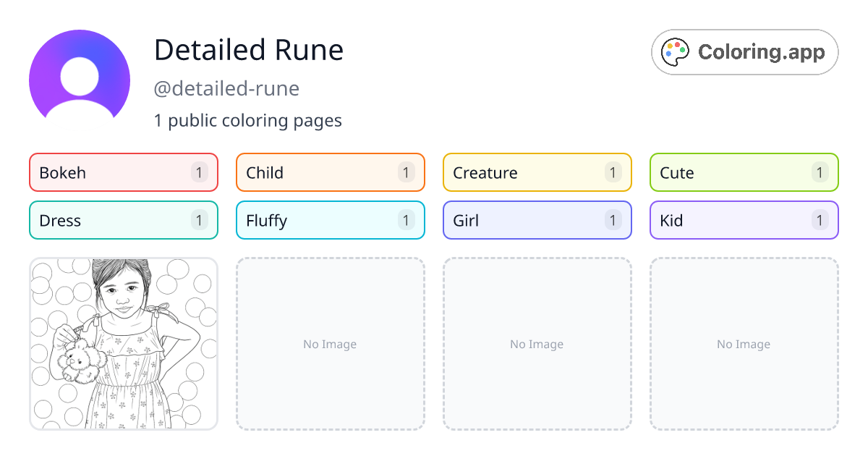The height and width of the screenshot is (456, 868).
Task: Click the Coloring.app branding button
Action: (744, 51)
